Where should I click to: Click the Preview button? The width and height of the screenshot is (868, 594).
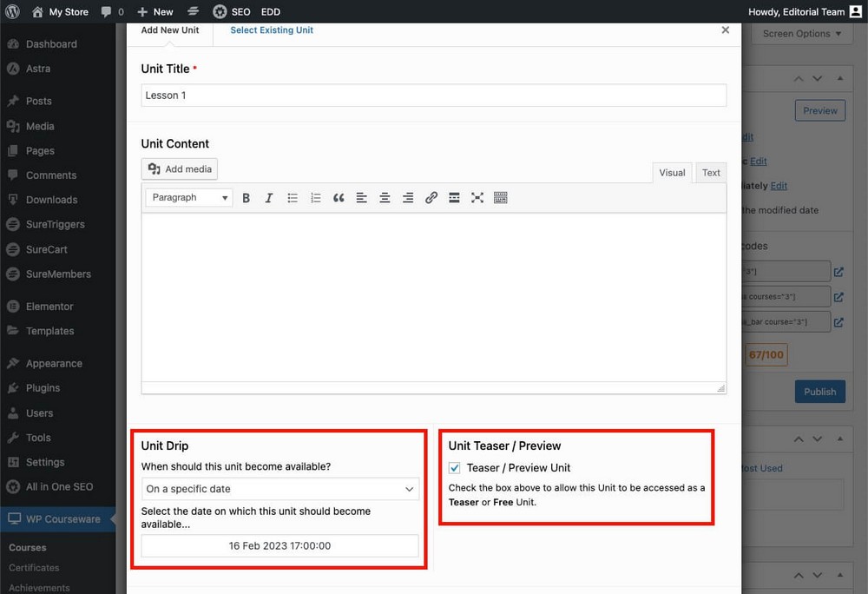point(820,110)
